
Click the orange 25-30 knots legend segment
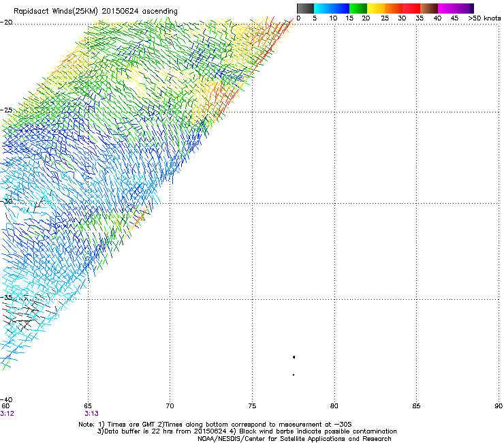point(394,8)
